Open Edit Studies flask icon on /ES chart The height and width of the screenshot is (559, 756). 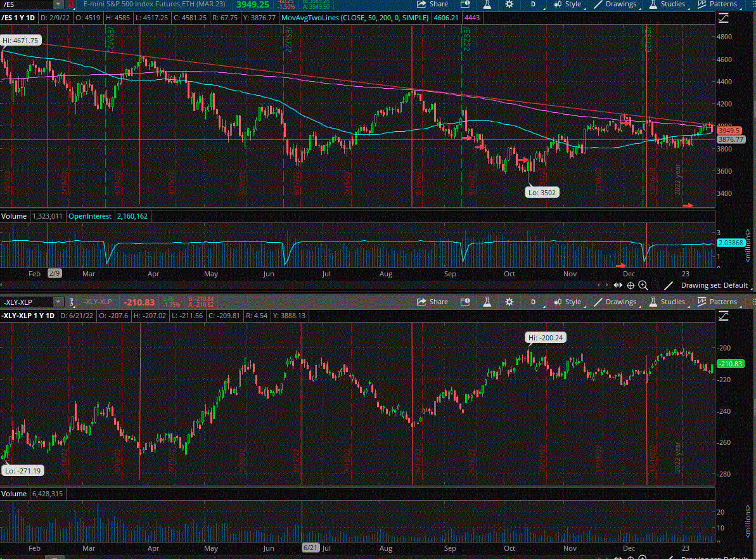[487, 4]
